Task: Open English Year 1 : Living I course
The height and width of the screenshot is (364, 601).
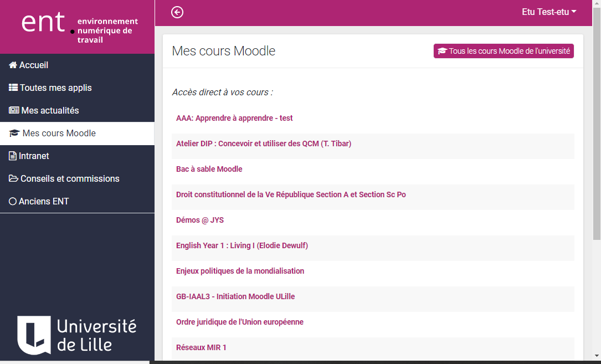Action: pos(242,245)
